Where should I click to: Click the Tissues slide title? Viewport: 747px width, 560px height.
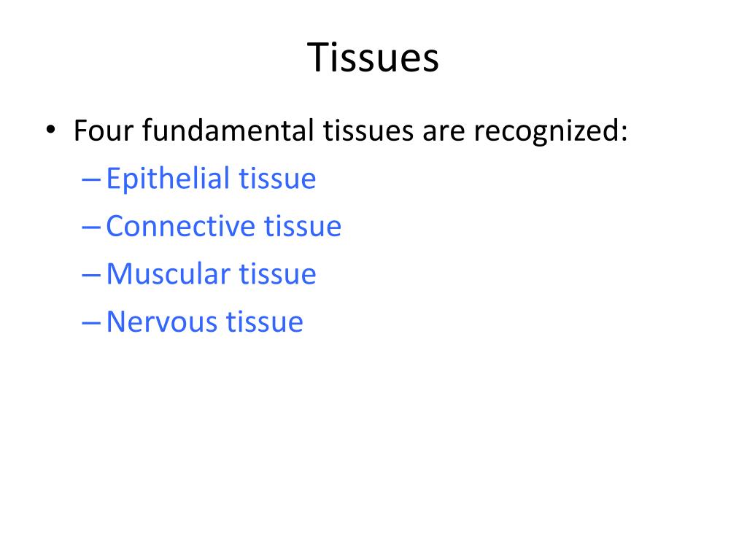point(373,58)
